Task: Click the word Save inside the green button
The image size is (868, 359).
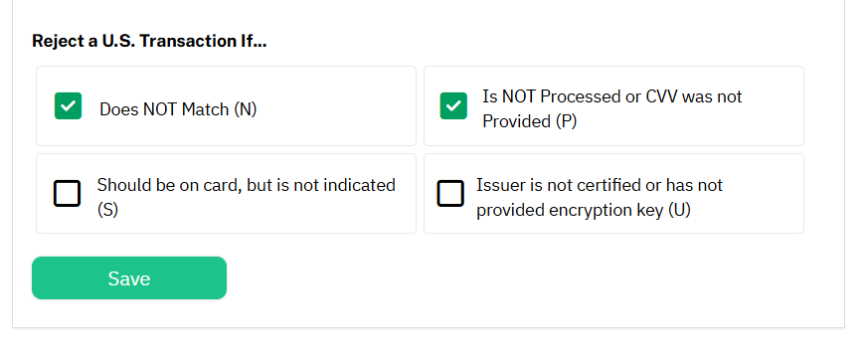Action: tap(129, 278)
